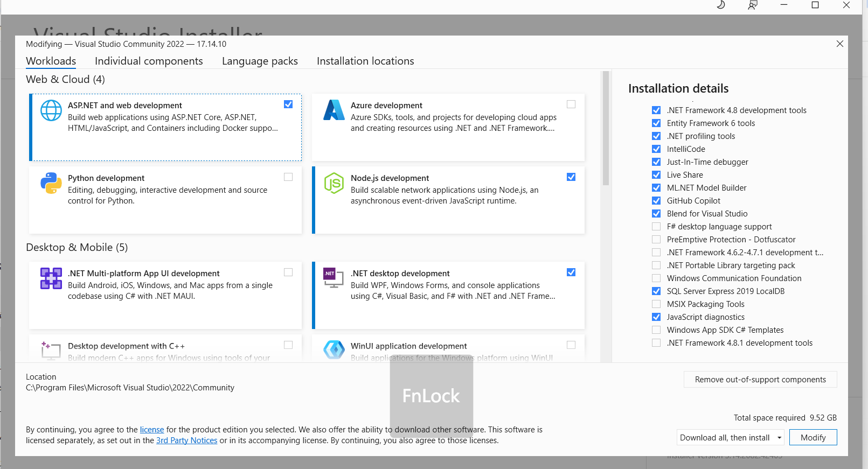Click the 'Total space required 9.52 GB' text
The image size is (868, 469).
[785, 418]
